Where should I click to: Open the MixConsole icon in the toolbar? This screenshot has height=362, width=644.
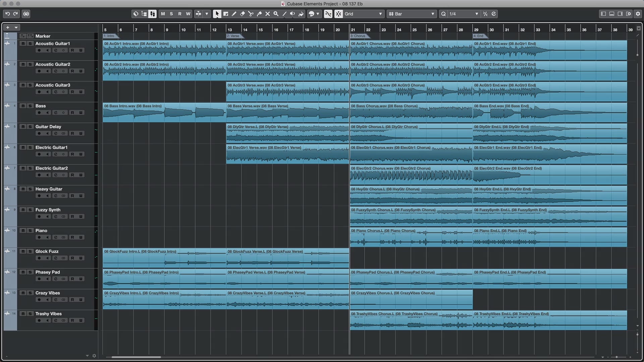[153, 14]
